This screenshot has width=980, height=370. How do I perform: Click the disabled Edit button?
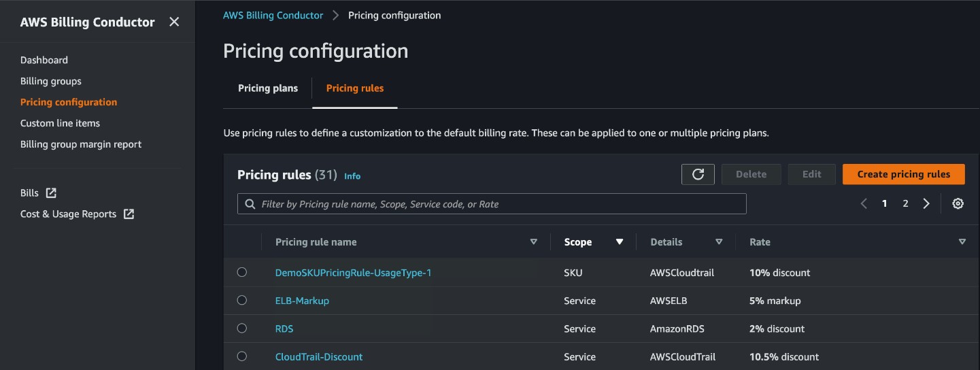[x=812, y=174]
